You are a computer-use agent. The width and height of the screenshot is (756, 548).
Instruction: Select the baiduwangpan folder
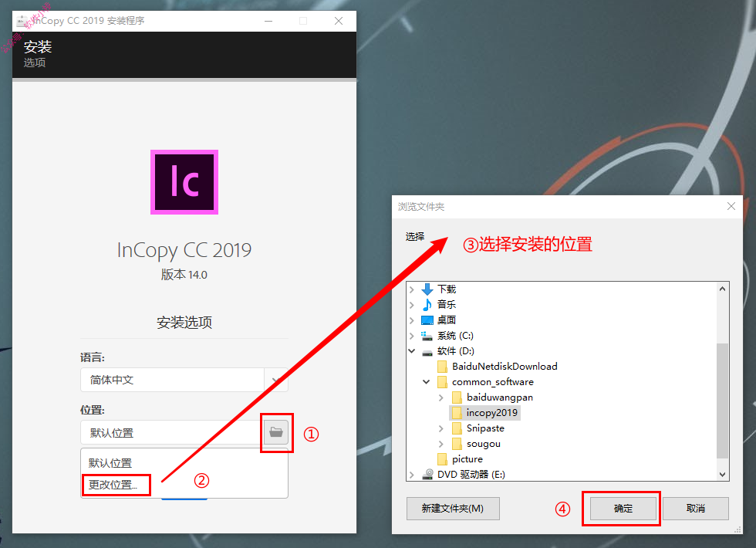coord(500,397)
